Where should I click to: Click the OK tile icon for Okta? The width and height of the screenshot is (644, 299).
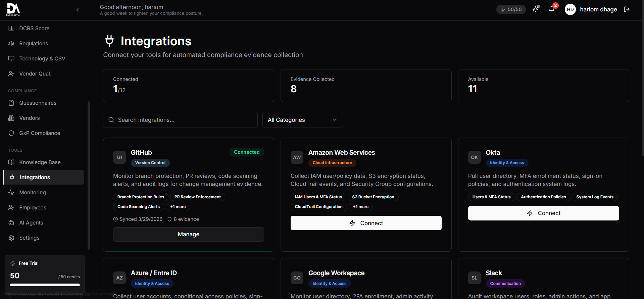[475, 157]
